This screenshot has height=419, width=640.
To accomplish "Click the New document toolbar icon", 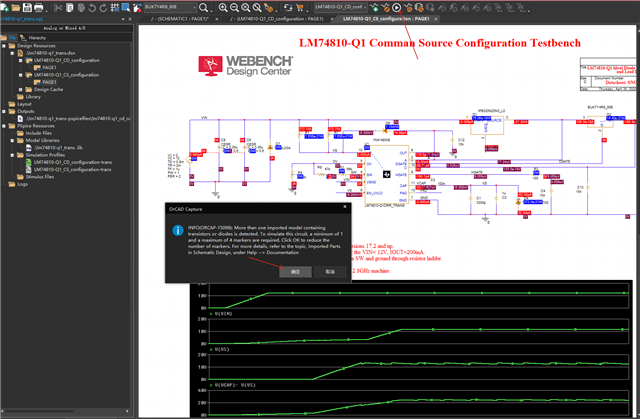I will (4, 7).
